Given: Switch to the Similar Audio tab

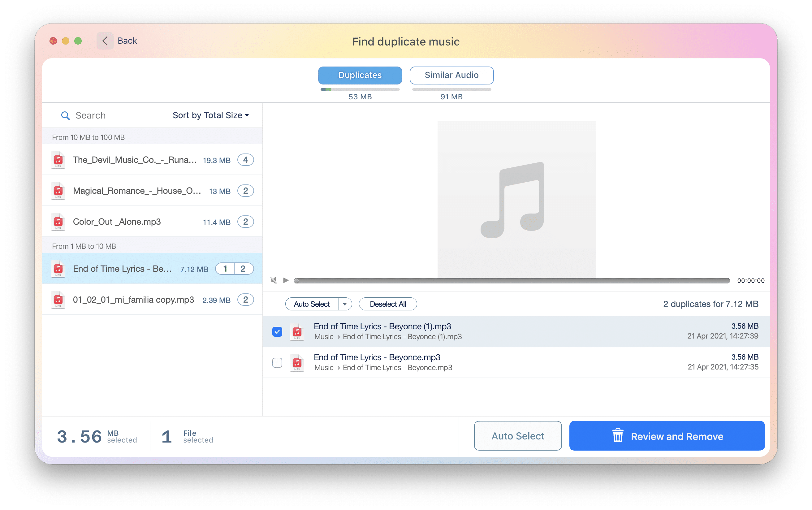Looking at the screenshot, I should click(451, 75).
